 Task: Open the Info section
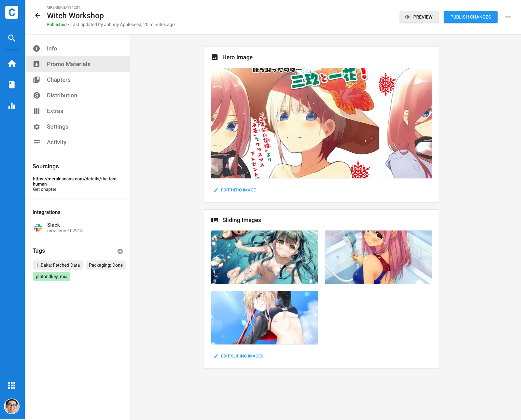coord(52,49)
